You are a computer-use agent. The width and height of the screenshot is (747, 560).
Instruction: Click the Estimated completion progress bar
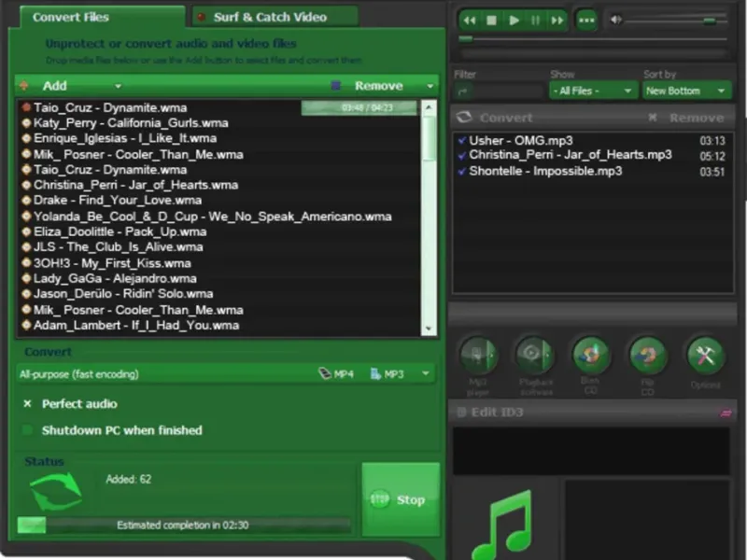pyautogui.click(x=183, y=525)
